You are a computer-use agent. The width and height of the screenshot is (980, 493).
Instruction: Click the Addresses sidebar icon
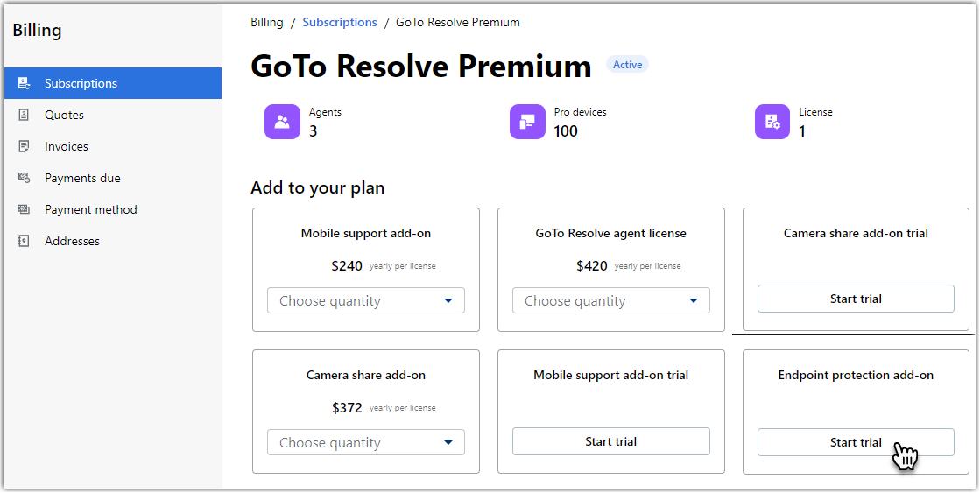pyautogui.click(x=24, y=241)
